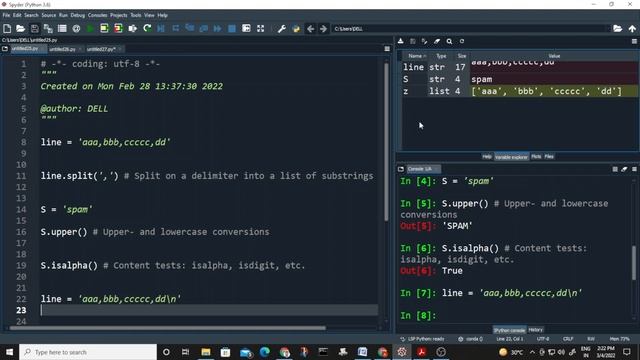The image size is (640, 360).
Task: Remove all variables with the eraser icon
Action: (437, 41)
